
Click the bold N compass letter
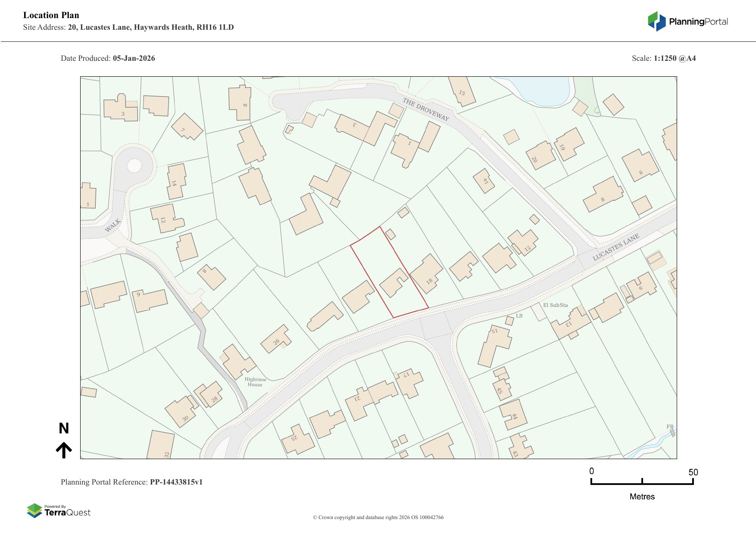click(x=64, y=428)
